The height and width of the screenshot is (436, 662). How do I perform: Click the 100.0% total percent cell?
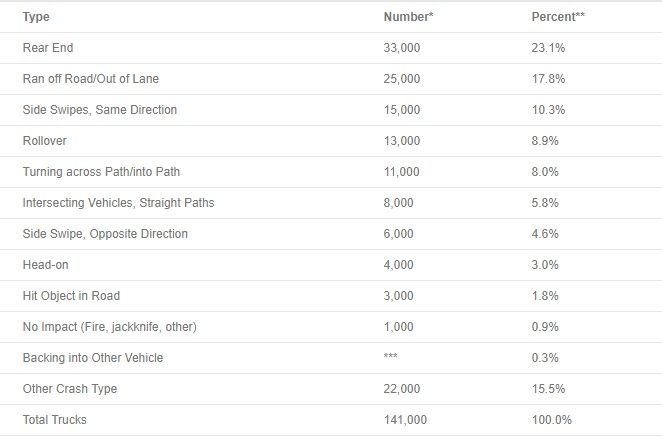pos(551,420)
